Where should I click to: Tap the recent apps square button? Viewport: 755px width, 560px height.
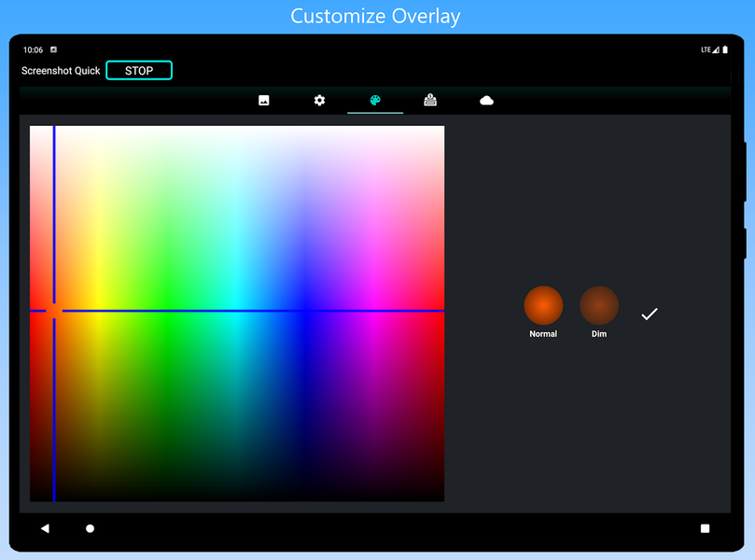coord(705,528)
